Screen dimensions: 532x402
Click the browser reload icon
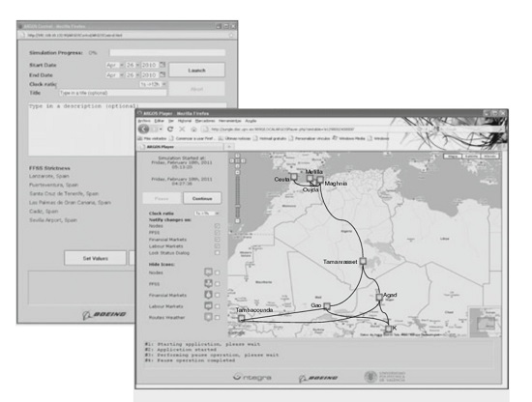click(x=170, y=129)
